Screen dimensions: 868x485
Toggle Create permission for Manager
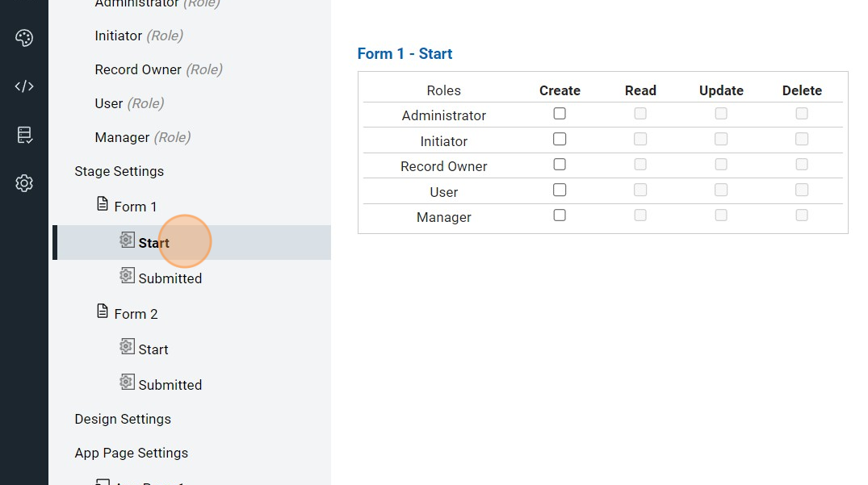(560, 215)
